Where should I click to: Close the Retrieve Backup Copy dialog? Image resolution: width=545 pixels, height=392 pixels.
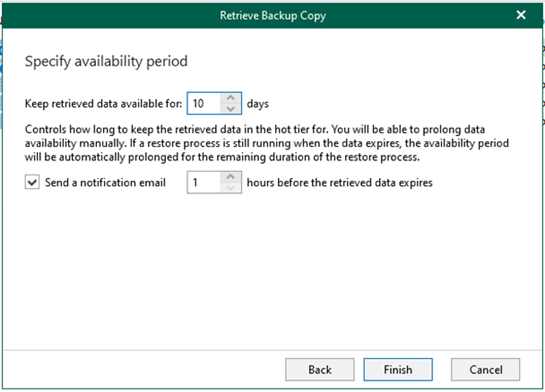point(520,15)
